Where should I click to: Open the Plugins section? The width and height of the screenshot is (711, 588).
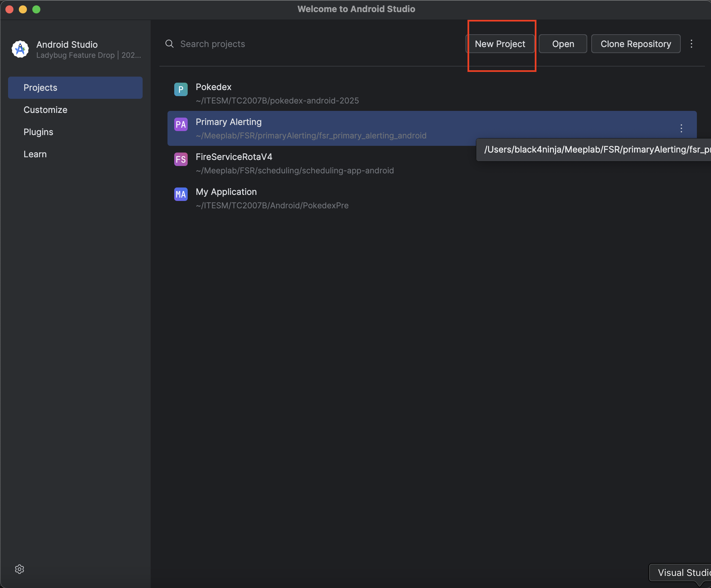tap(38, 132)
